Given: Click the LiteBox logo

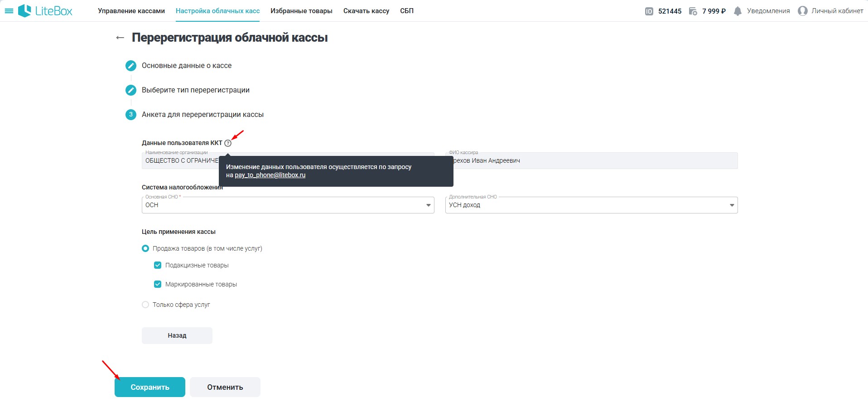Looking at the screenshot, I should [45, 11].
